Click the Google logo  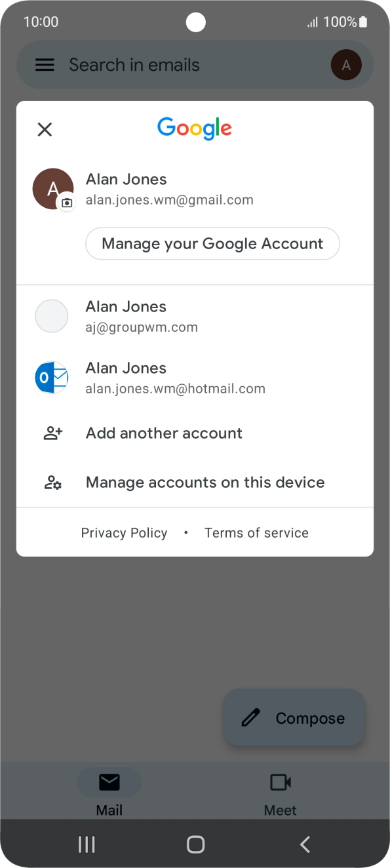click(194, 128)
